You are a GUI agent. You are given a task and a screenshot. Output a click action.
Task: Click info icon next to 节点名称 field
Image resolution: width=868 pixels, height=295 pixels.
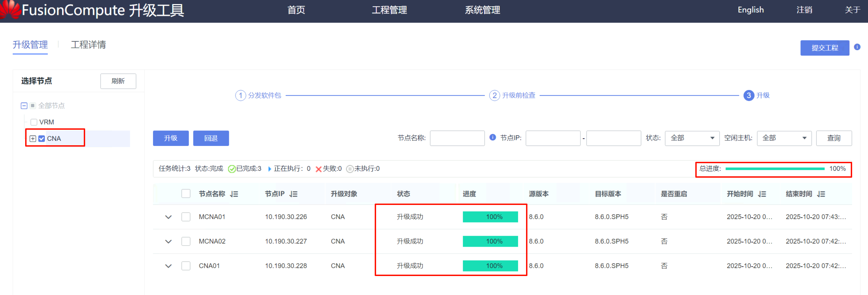493,137
